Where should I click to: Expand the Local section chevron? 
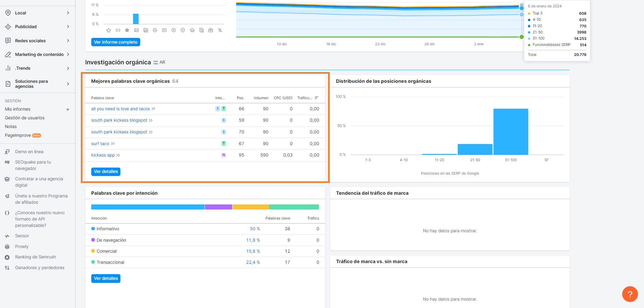pos(68,13)
